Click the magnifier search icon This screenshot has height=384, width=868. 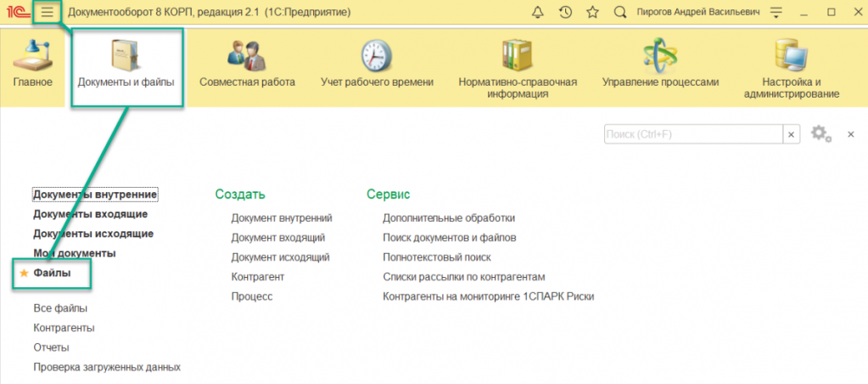(620, 13)
